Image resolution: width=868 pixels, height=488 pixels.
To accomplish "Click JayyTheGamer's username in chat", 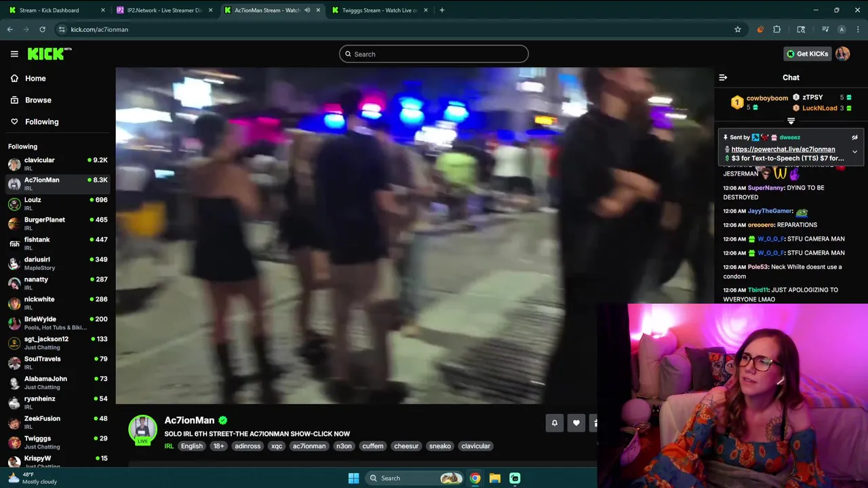I will pyautogui.click(x=770, y=211).
